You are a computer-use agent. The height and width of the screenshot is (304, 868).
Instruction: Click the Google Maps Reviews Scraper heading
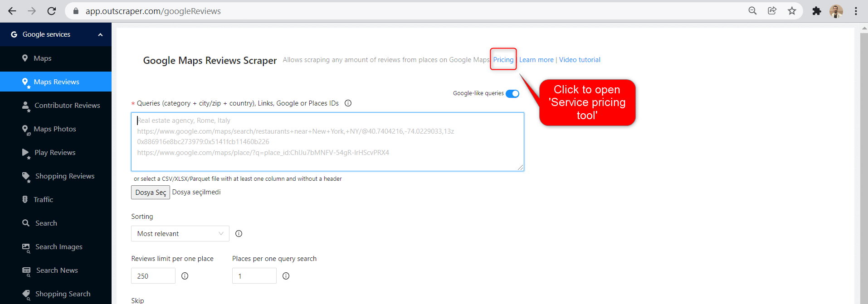(210, 60)
